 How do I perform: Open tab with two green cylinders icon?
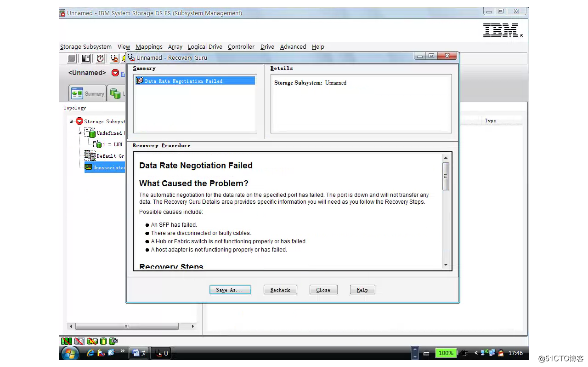[x=116, y=93]
